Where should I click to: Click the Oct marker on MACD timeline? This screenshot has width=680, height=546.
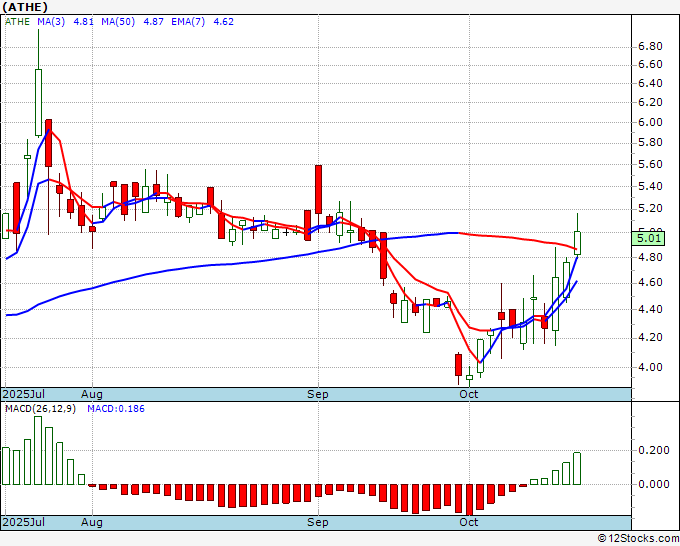[469, 522]
